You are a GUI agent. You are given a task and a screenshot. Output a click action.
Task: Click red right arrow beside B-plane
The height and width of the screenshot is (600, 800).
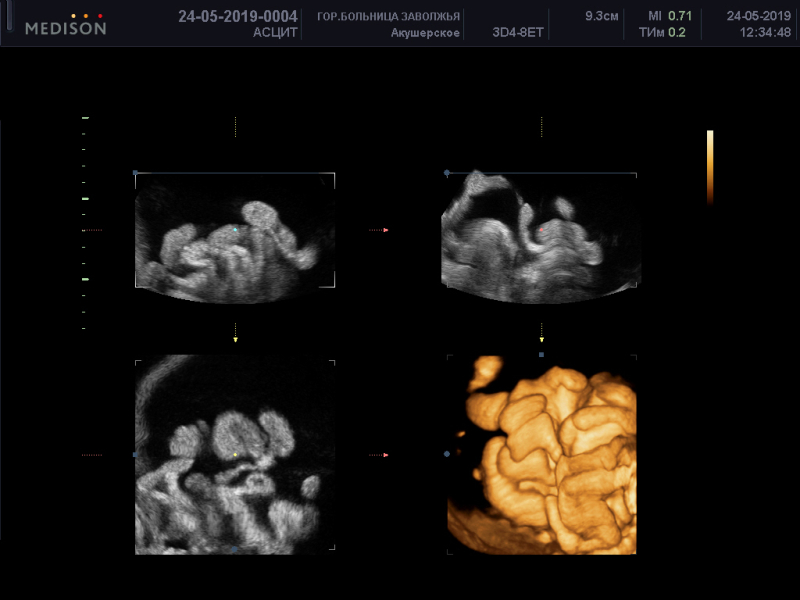coord(386,230)
